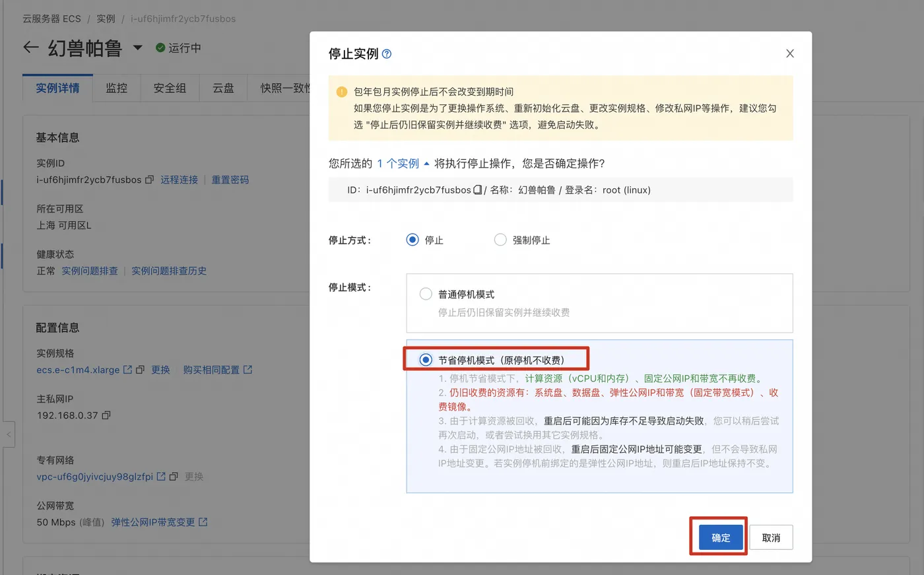
Task: Open external link icon after VPC ID
Action: [x=161, y=476]
